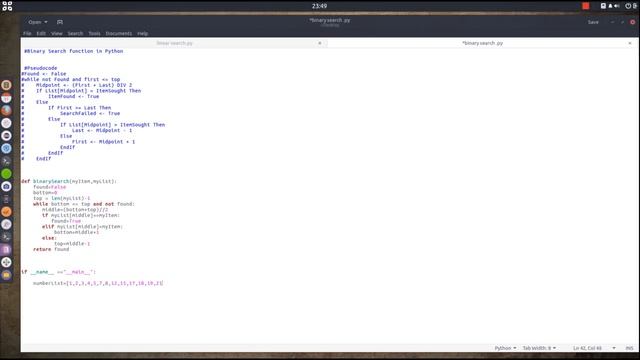Open the Open file dropdown
The height and width of the screenshot is (360, 640).
38,22
